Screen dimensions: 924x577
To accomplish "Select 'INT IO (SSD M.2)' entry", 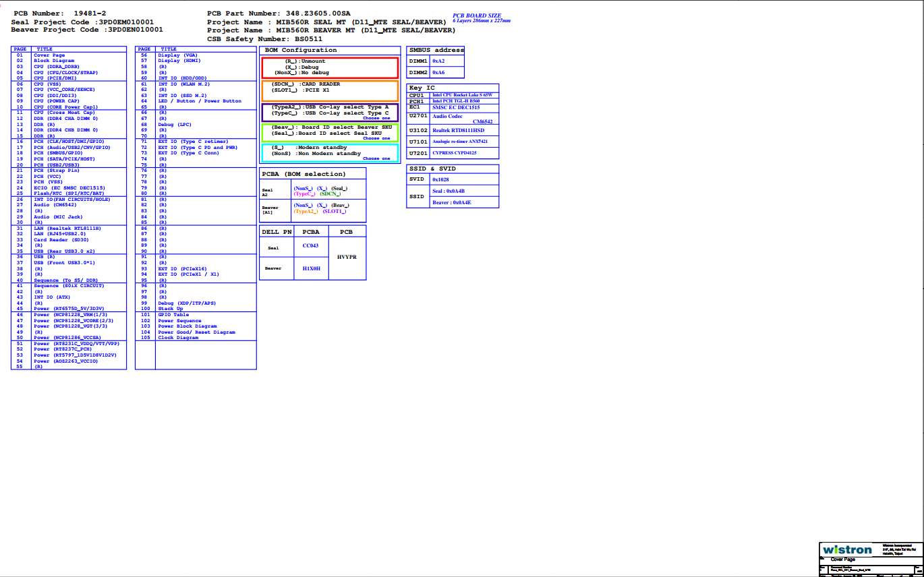I will click(x=182, y=96).
